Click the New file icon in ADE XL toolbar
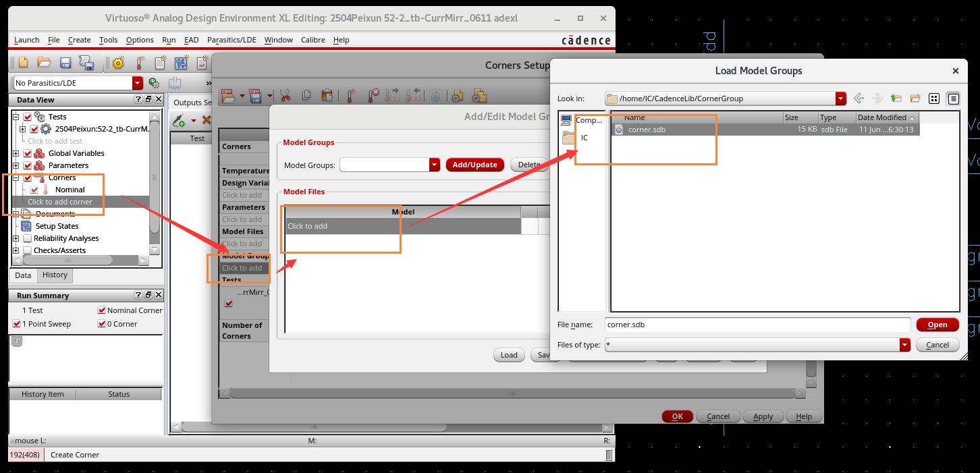980x473 pixels. tap(23, 63)
